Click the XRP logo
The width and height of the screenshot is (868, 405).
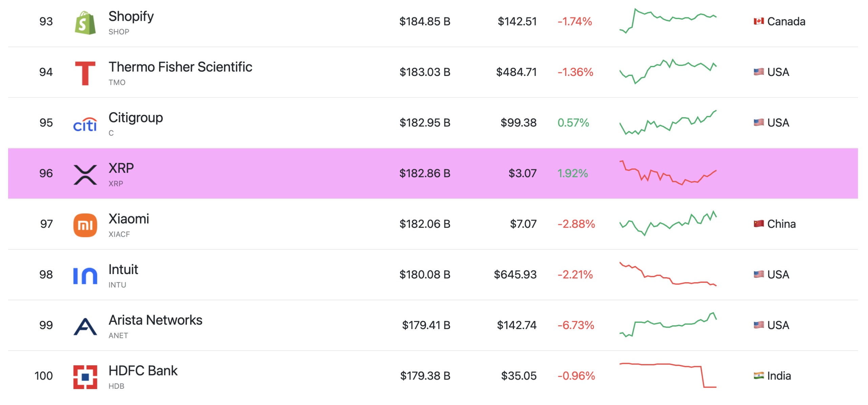85,174
